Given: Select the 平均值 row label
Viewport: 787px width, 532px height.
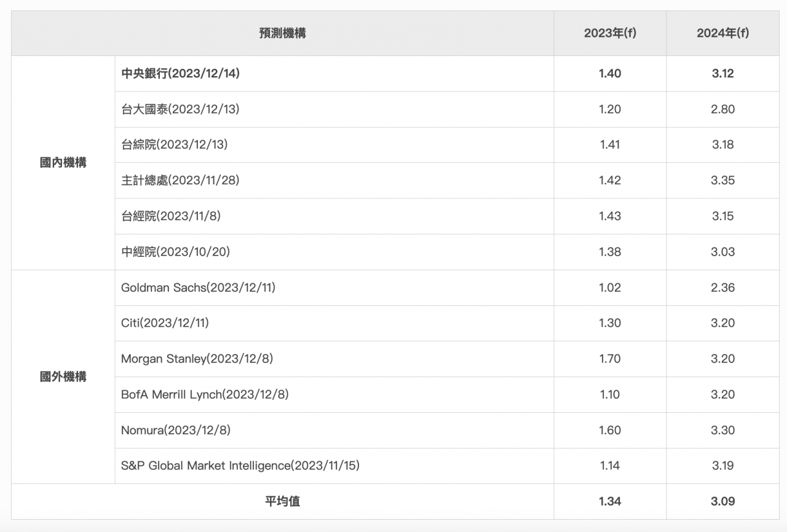Looking at the screenshot, I should click(x=282, y=501).
